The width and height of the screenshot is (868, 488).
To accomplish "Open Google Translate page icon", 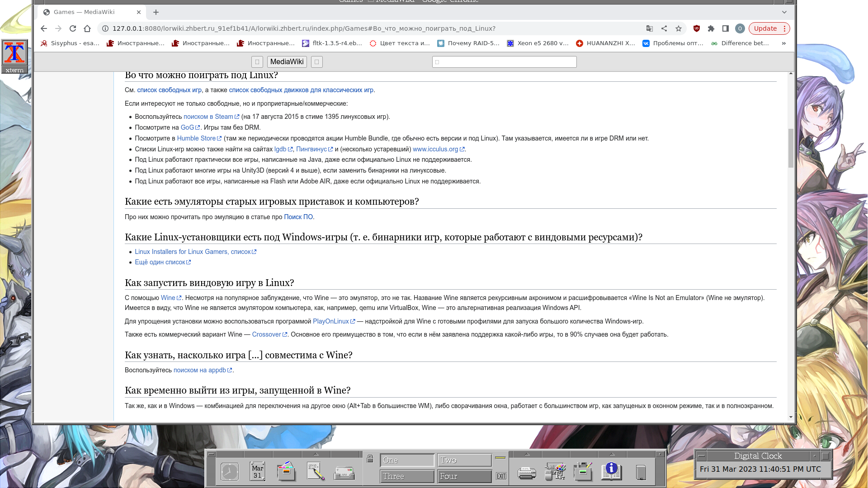I will [x=650, y=28].
